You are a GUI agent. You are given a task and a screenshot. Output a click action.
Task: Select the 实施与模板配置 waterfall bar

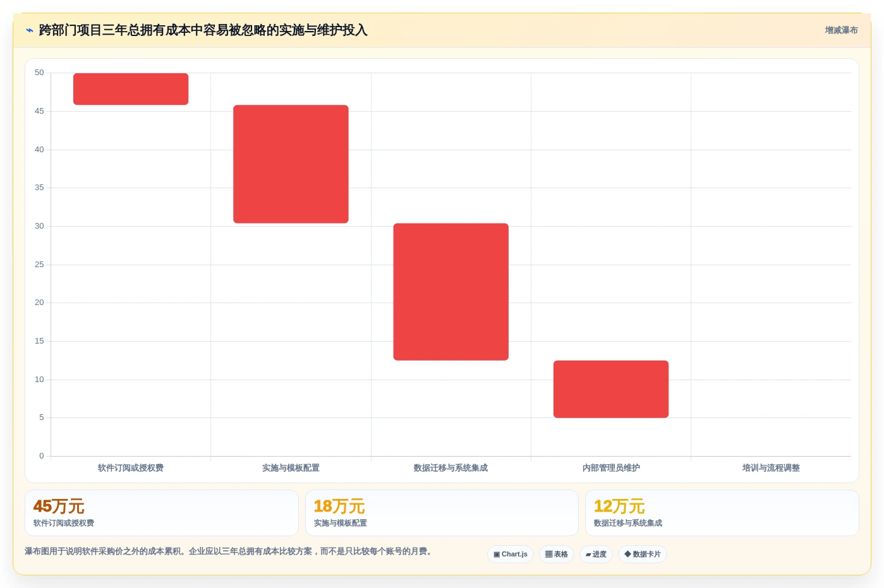point(291,164)
